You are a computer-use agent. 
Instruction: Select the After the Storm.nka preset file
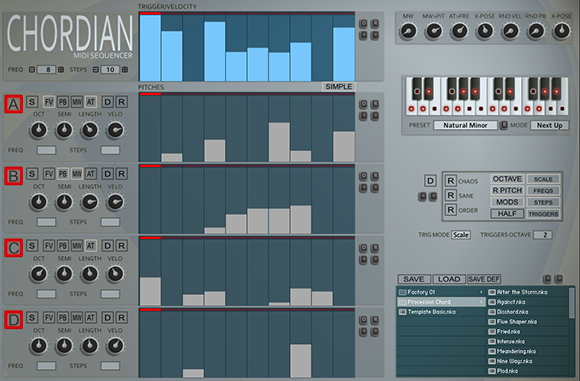(x=528, y=292)
